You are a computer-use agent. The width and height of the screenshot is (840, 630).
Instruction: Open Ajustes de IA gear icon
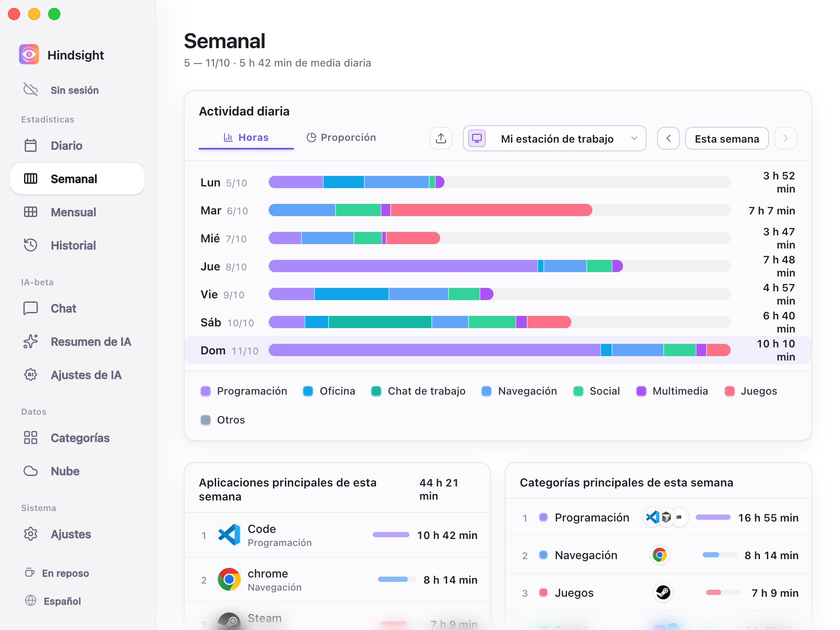[31, 374]
